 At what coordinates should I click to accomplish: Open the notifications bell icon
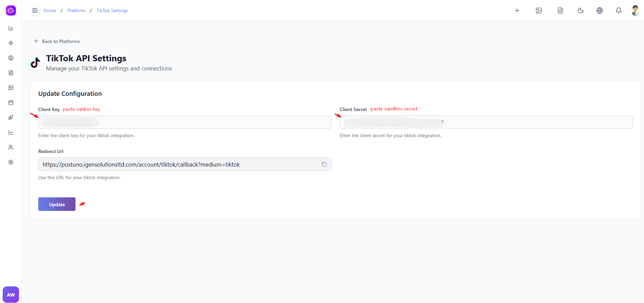tap(618, 10)
